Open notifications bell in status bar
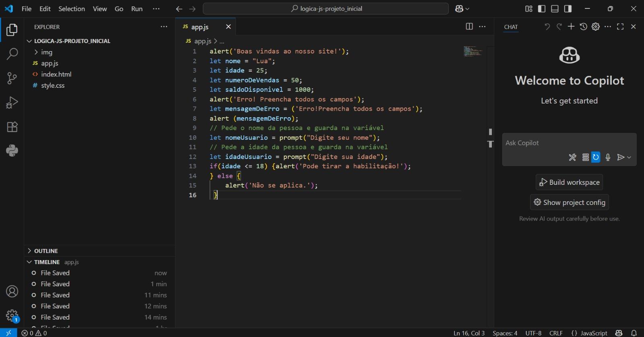 coord(634,333)
